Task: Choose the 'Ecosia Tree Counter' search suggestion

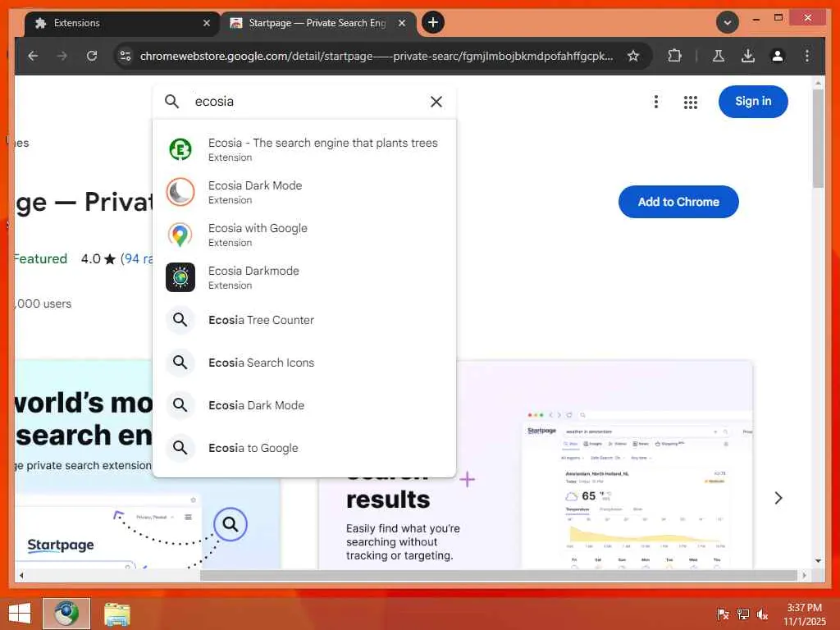Action: 304,320
